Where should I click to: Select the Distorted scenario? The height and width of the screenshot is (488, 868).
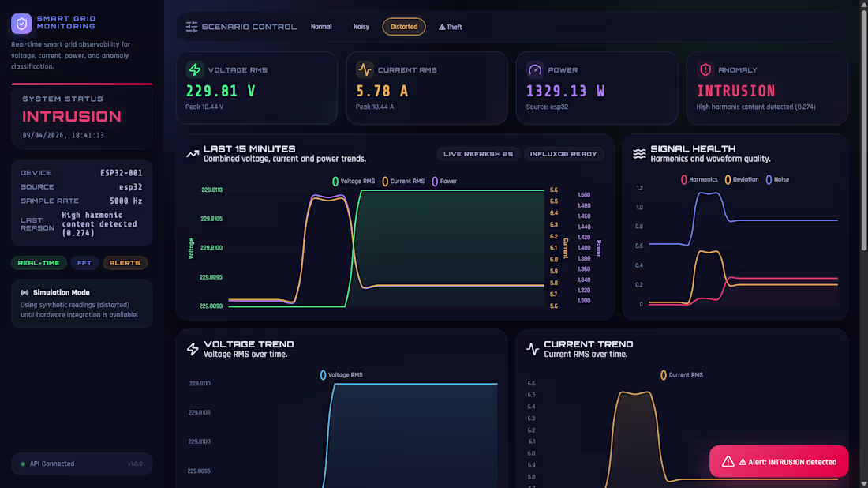404,27
